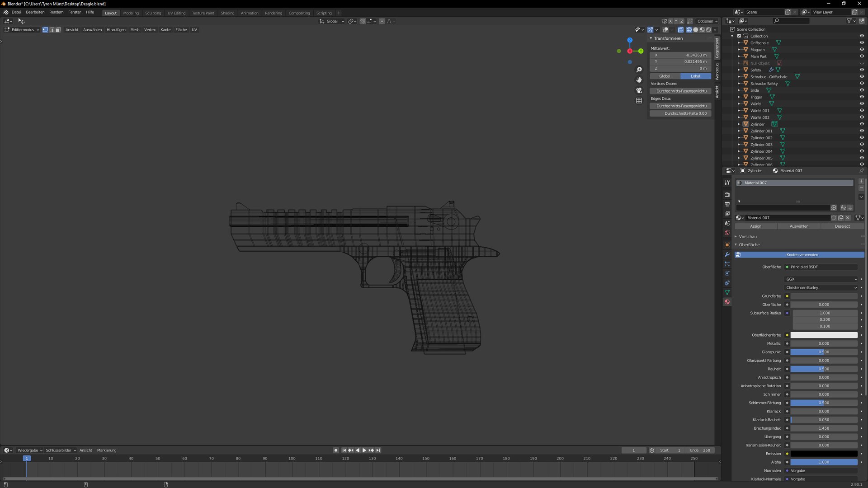Image resolution: width=868 pixels, height=488 pixels.
Task: Switch perspective/orthographic grid icon
Action: (639, 101)
